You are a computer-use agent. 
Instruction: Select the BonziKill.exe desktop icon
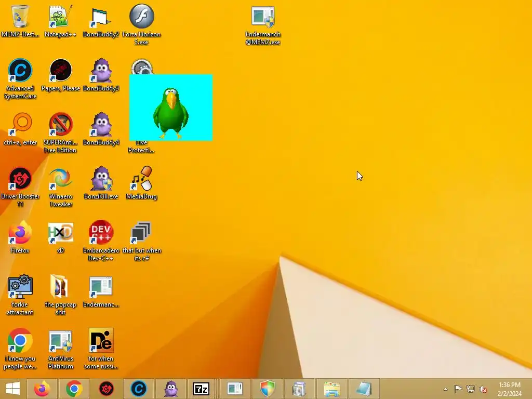(101, 183)
